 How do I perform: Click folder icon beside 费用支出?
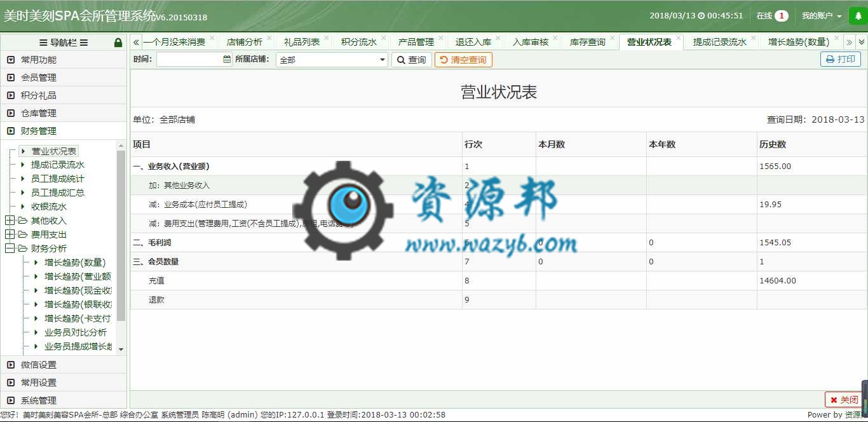pyautogui.click(x=23, y=235)
